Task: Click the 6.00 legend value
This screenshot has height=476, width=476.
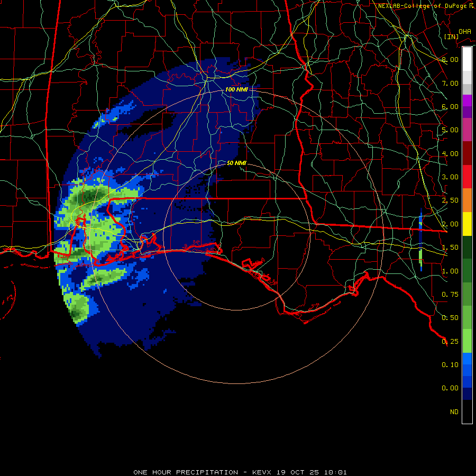Action: 450,106
